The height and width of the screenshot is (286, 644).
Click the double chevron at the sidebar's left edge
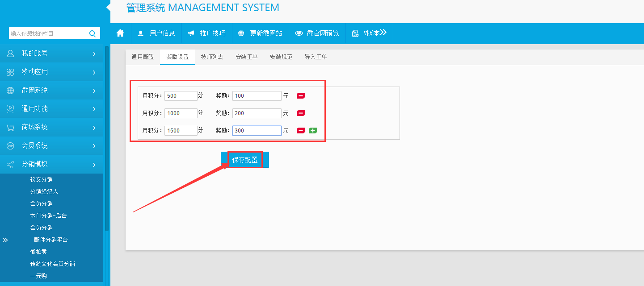5,240
